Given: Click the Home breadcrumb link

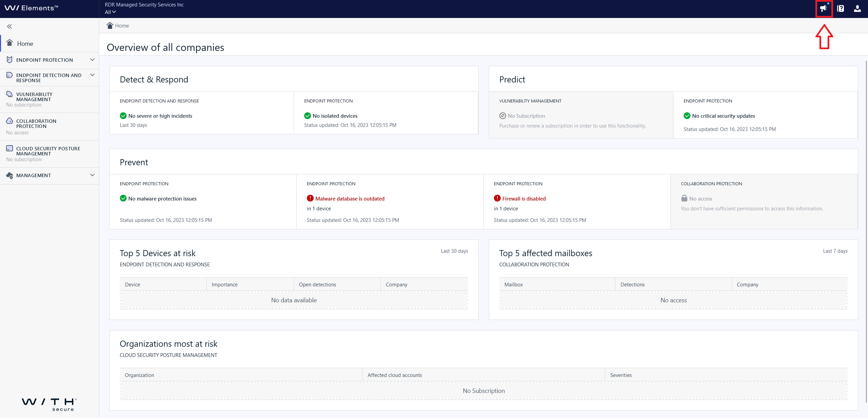Looking at the screenshot, I should click(122, 26).
